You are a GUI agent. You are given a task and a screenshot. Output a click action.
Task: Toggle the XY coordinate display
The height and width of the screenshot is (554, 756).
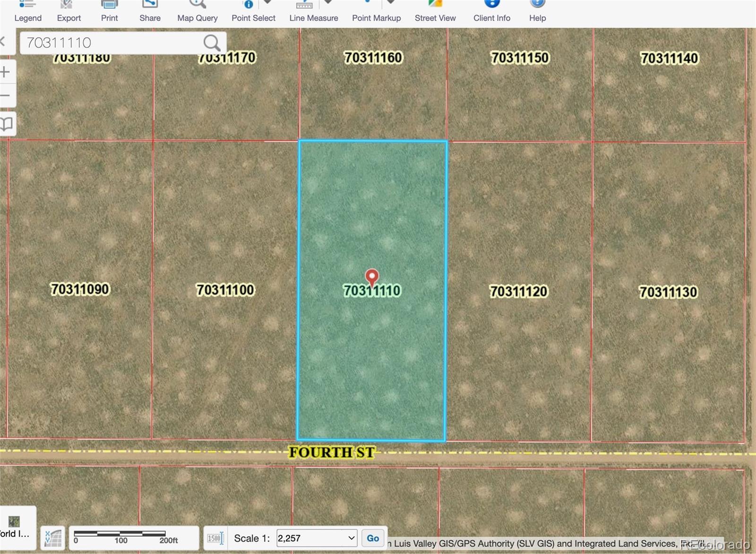point(53,538)
